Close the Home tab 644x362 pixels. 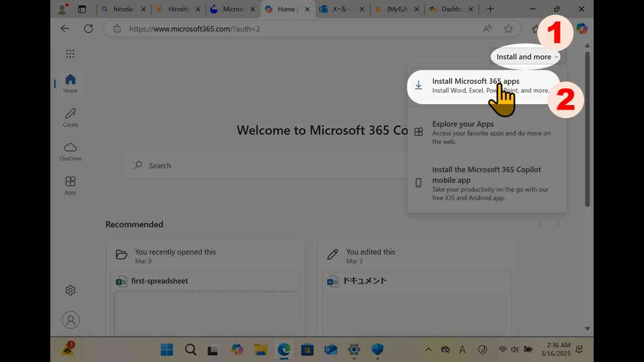pyautogui.click(x=307, y=9)
